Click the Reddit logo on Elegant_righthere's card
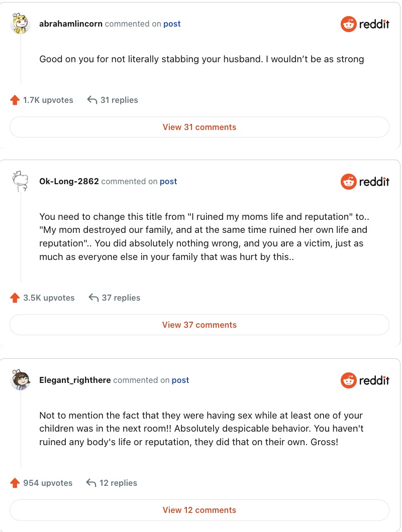The height and width of the screenshot is (532, 402). pyautogui.click(x=365, y=380)
